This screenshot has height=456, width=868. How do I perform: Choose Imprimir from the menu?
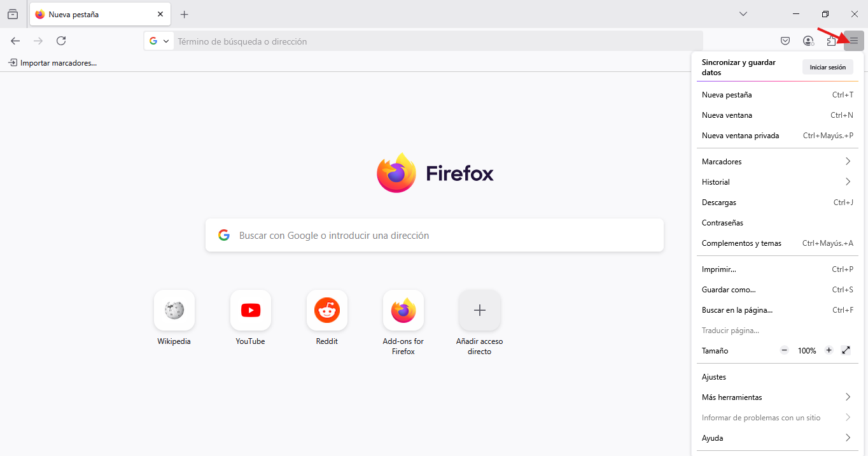tap(778, 269)
